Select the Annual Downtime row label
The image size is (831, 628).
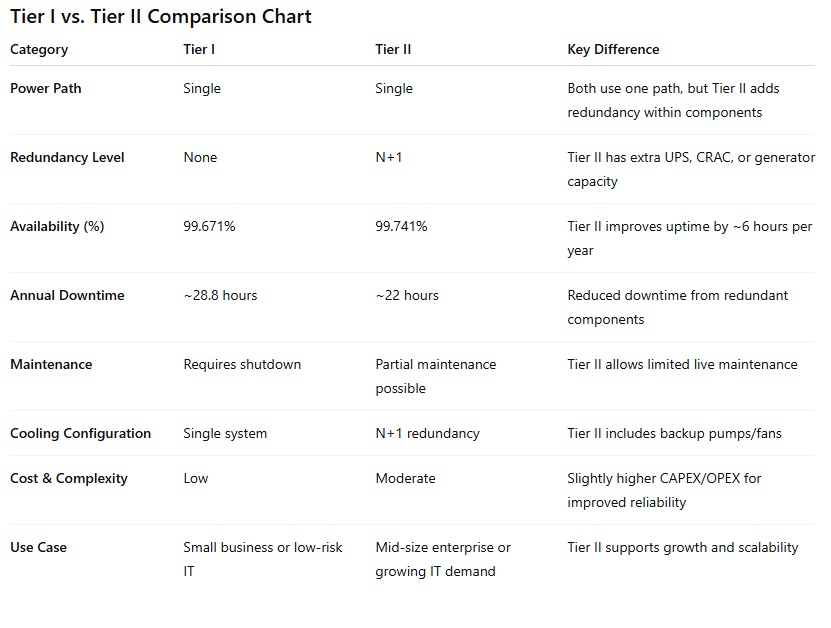click(x=67, y=295)
